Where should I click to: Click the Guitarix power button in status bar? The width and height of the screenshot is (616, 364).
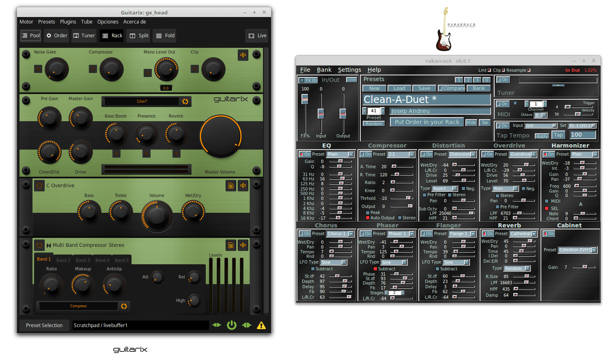231,325
